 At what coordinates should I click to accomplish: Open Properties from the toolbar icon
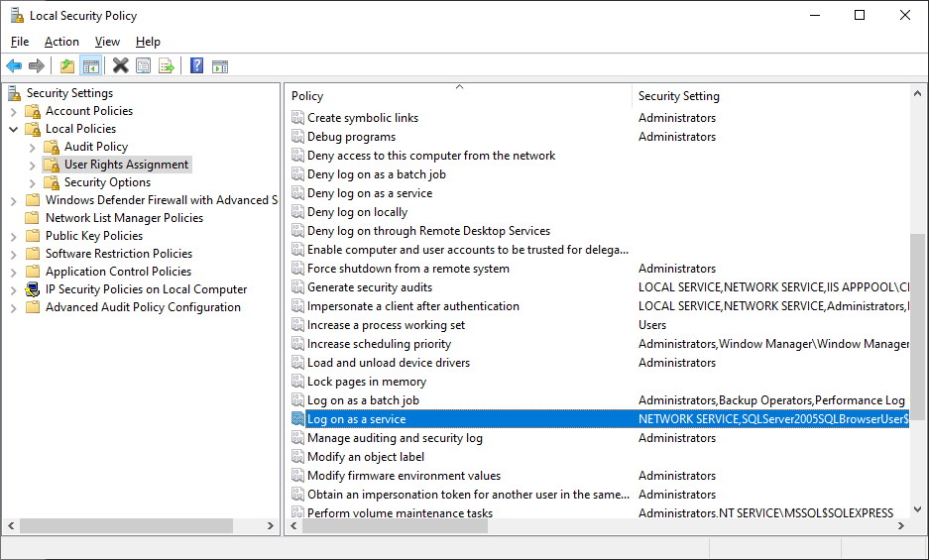click(144, 66)
